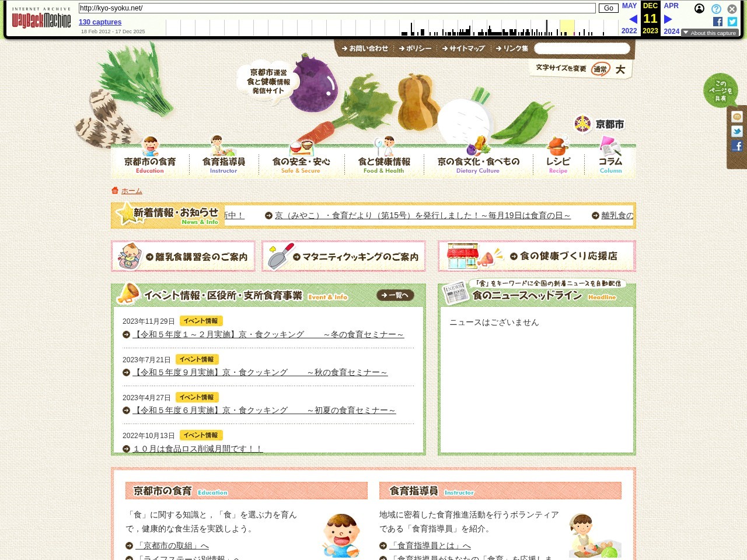Click the Wayback help question mark icon
Screen dimensions: 747x560
click(x=716, y=9)
